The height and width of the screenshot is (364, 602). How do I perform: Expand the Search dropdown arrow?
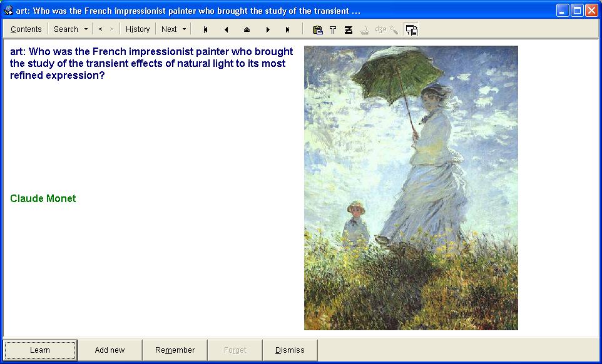point(86,29)
